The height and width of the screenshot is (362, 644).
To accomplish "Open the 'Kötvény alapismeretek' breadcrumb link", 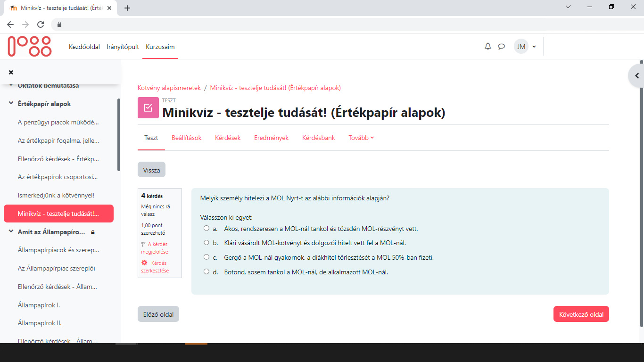I will coord(168,88).
